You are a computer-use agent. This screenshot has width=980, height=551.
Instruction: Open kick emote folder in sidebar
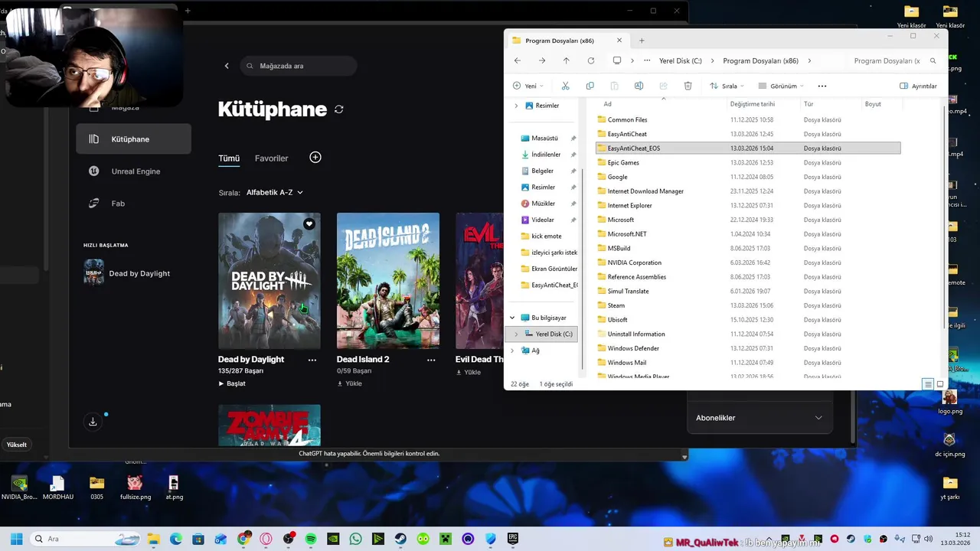click(546, 236)
